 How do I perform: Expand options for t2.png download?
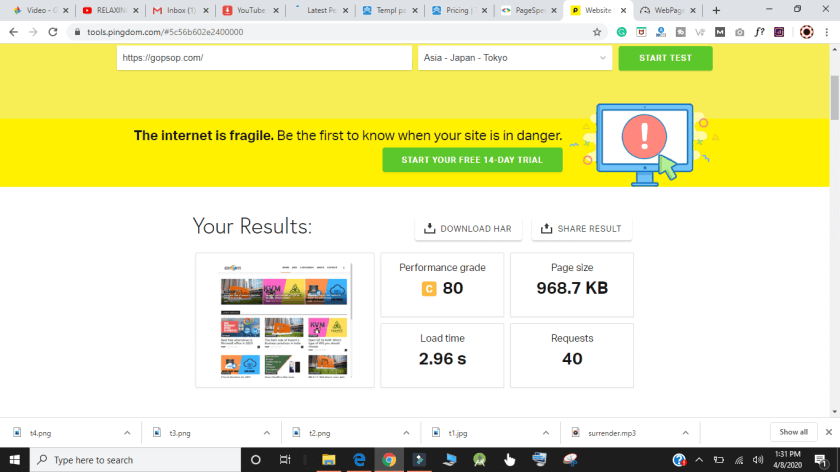click(406, 433)
